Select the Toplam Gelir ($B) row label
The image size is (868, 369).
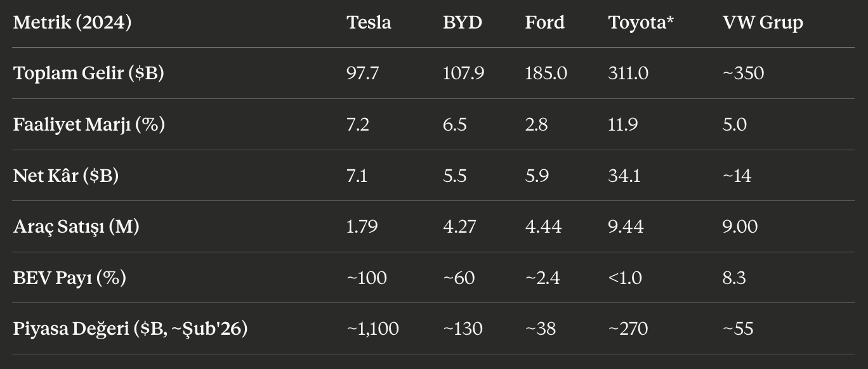pos(89,74)
